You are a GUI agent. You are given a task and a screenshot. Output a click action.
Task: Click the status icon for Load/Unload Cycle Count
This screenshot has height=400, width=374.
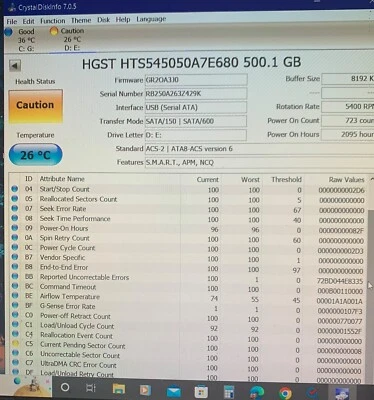[15, 324]
